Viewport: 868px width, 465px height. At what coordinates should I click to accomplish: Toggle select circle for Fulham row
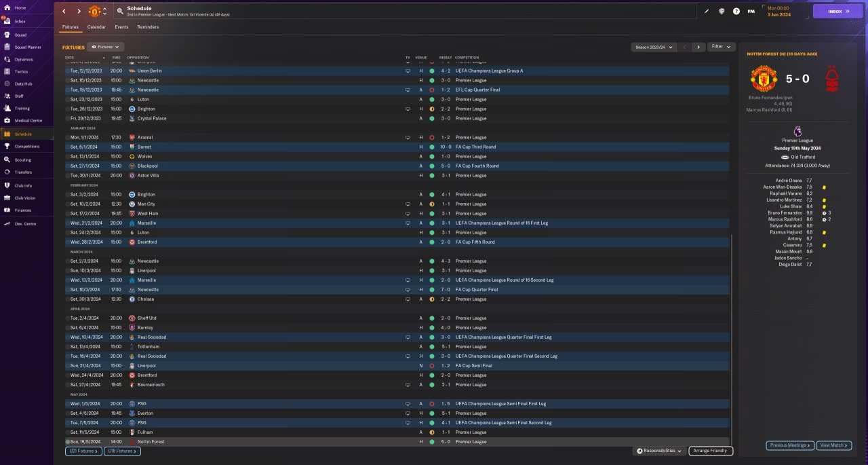pyautogui.click(x=68, y=432)
